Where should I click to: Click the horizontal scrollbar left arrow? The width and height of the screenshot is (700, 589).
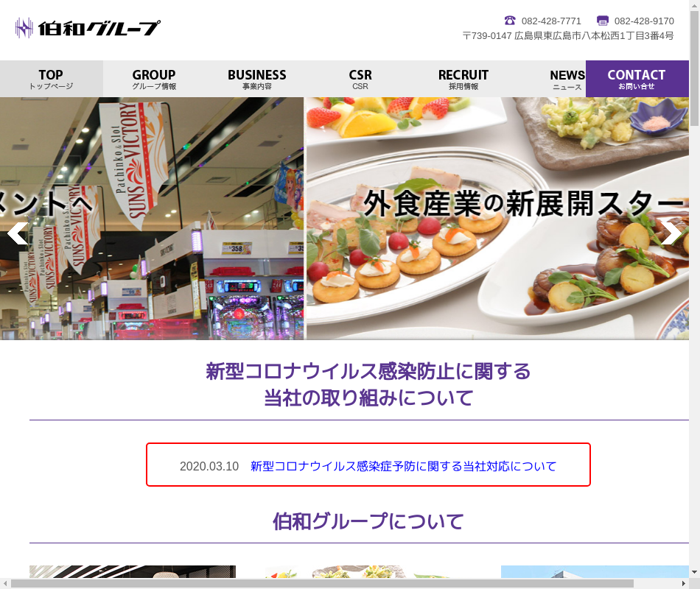point(6,583)
